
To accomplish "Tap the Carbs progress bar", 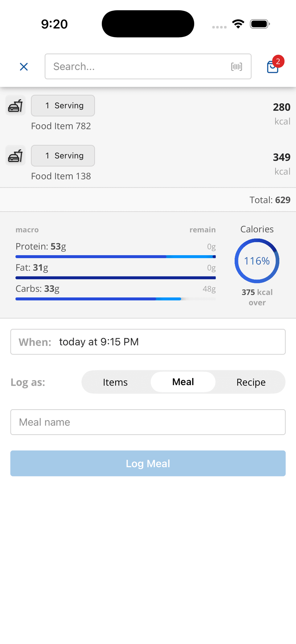I will coord(116,299).
